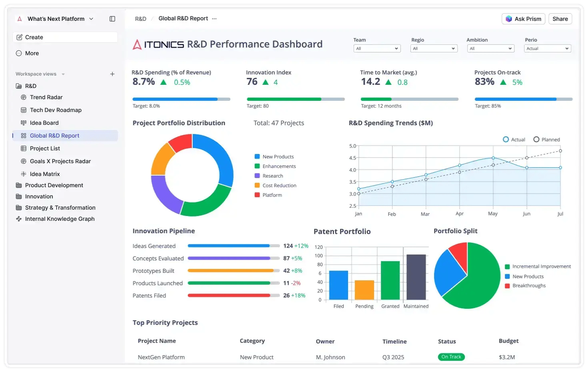Toggle the Actual series in spending chart
The width and height of the screenshot is (588, 372).
pos(514,140)
